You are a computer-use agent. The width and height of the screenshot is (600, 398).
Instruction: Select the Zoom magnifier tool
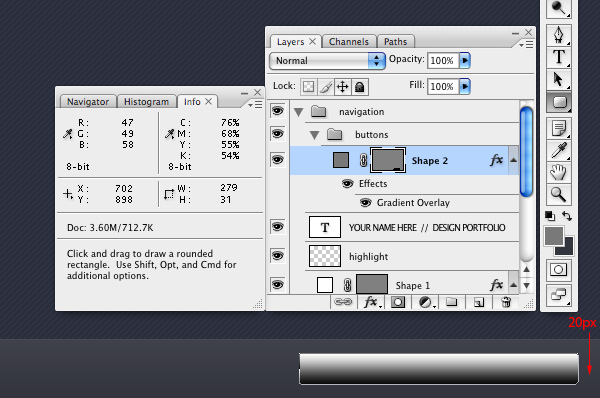pos(559,194)
